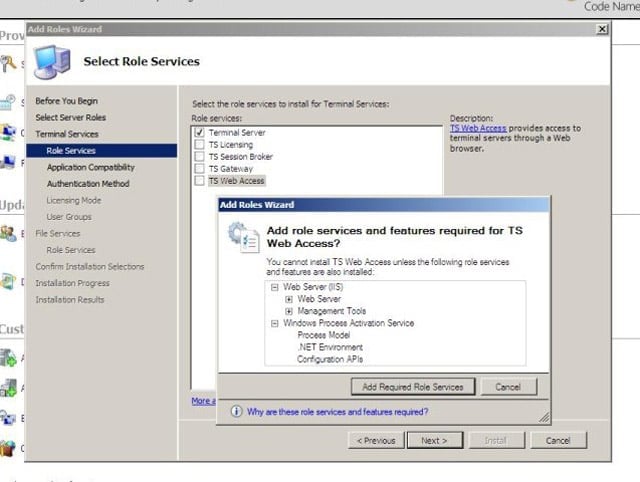Screen dimensions: 640x482
Task: Go to the Select Server Roles step
Action: click(71, 118)
